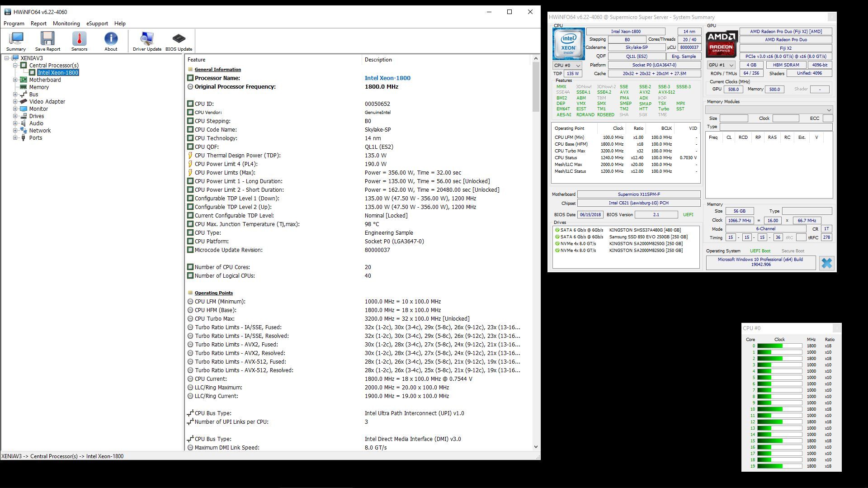Click the Intel Xeon logo in System Summary
Screen dimensions: 868x488
(x=568, y=44)
